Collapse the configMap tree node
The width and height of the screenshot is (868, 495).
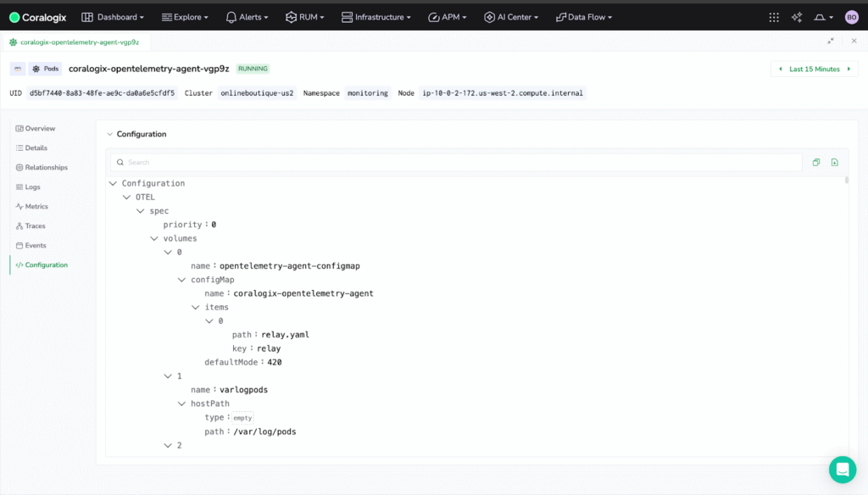tap(181, 281)
